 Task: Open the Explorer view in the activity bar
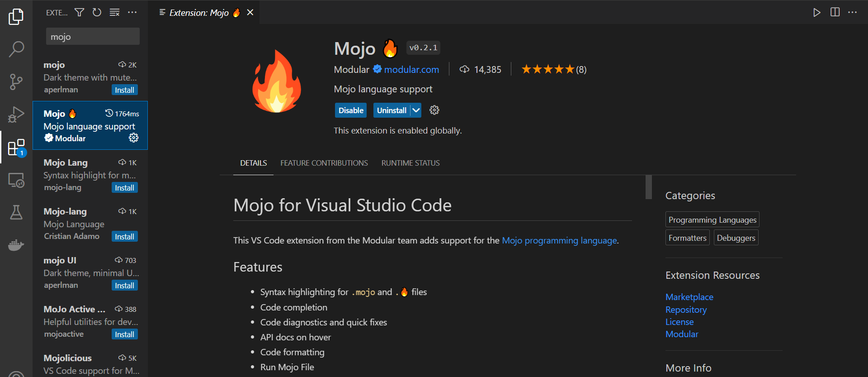tap(16, 17)
